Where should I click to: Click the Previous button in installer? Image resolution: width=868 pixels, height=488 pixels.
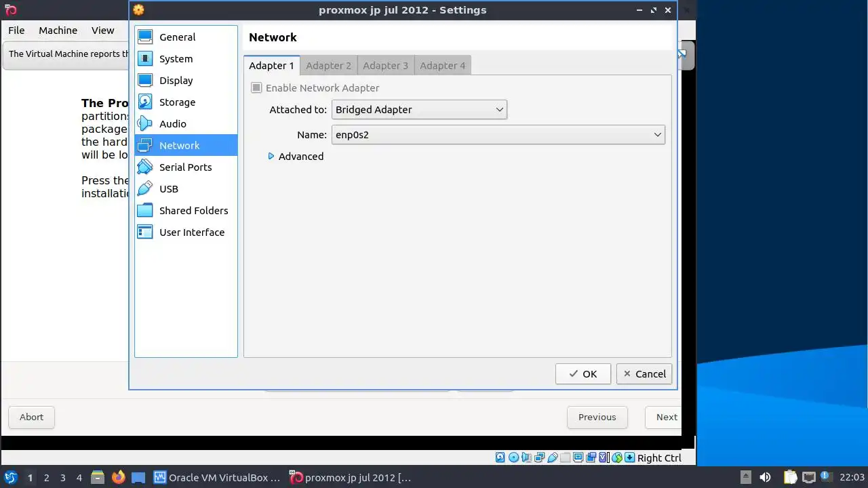click(597, 418)
